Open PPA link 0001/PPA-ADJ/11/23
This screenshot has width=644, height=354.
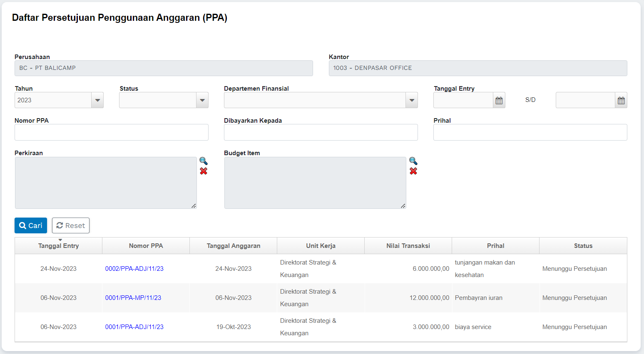[134, 327]
